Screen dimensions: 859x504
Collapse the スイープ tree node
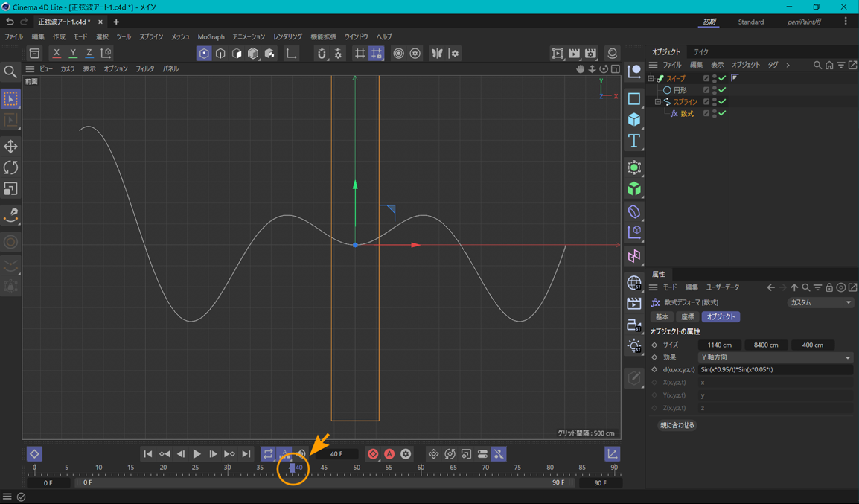tap(651, 78)
